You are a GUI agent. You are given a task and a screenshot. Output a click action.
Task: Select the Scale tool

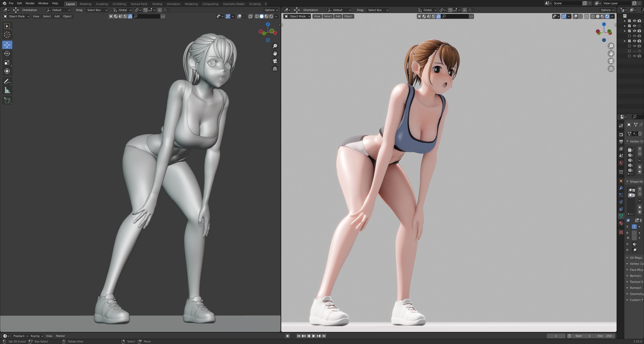click(7, 62)
